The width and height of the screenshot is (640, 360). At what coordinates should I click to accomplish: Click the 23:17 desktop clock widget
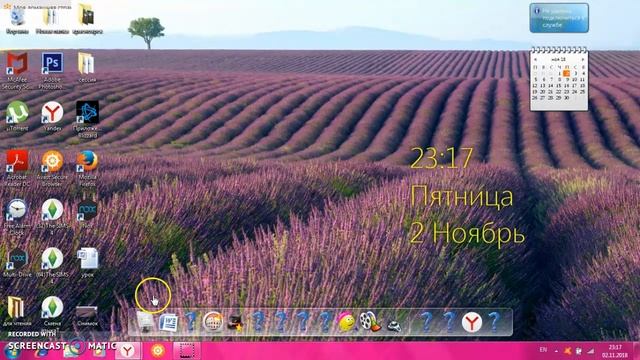click(x=441, y=158)
